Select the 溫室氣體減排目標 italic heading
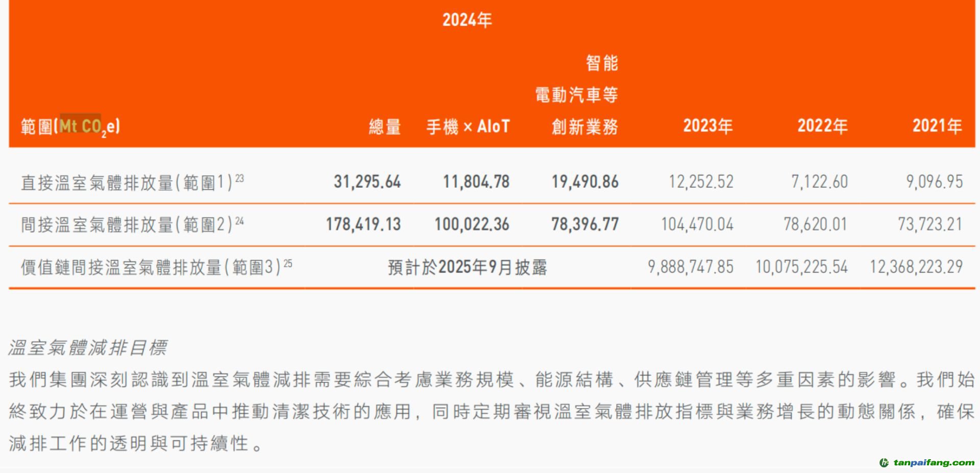Viewport: 980px width, 473px height. (x=88, y=347)
